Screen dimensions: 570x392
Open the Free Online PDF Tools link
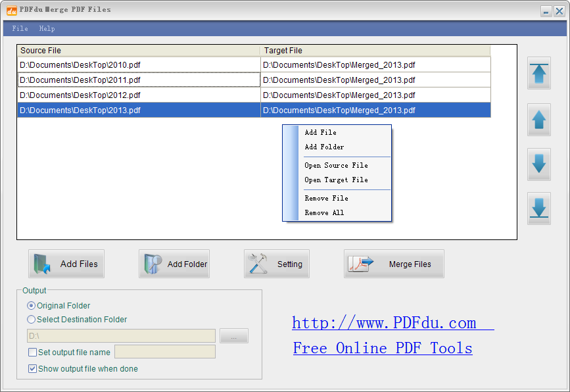383,348
